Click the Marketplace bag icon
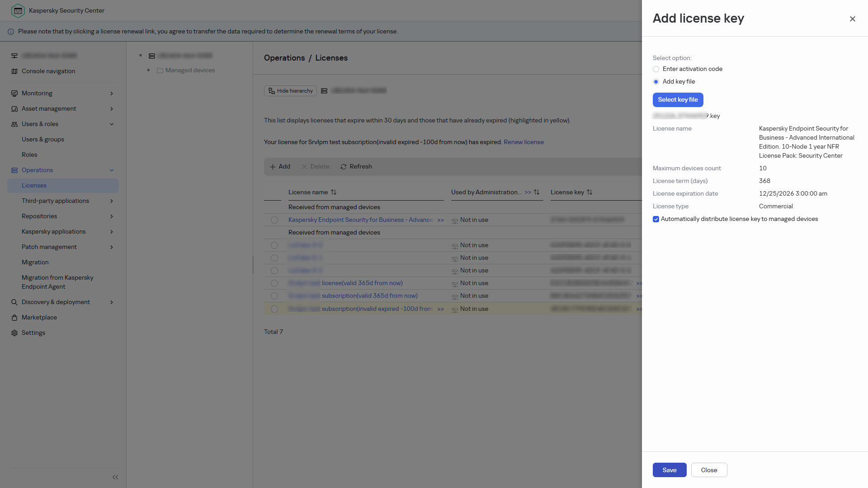Viewport: 868px width, 488px height. (14, 318)
